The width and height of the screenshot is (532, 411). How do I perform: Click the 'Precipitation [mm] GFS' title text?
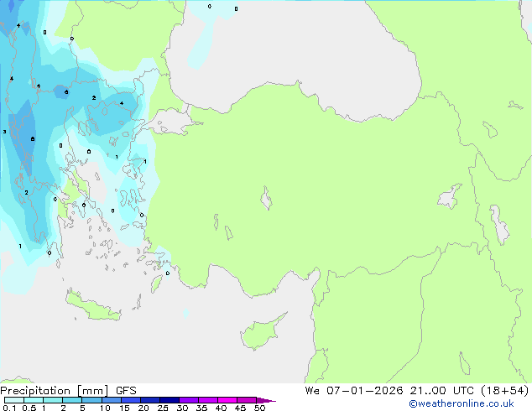[68, 391]
